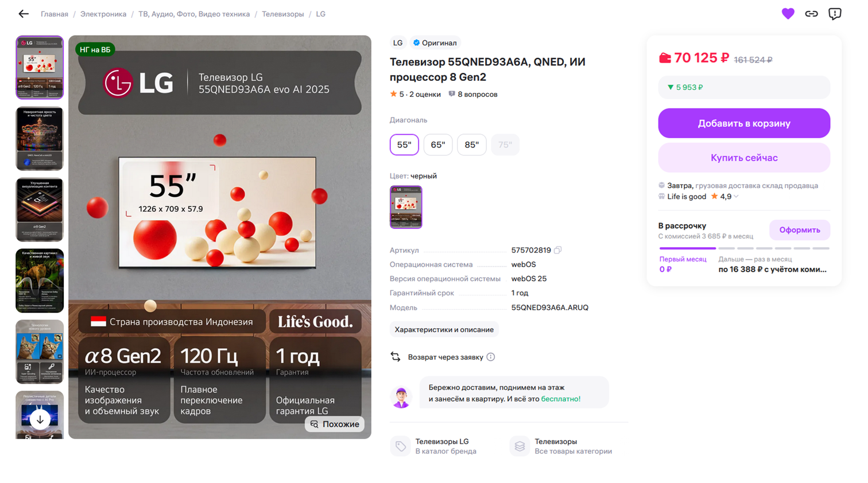Click Купить сейчас button
The height and width of the screenshot is (483, 868).
pos(744,158)
